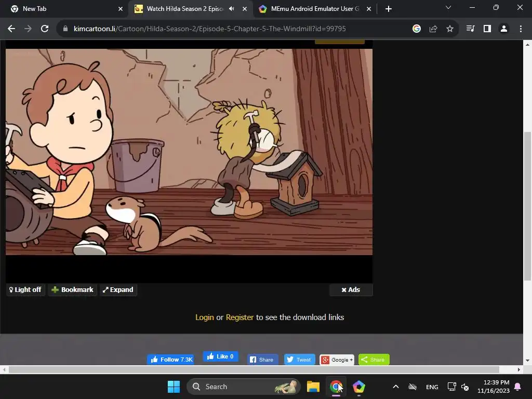Click the scroll right arrow
Viewport: 532px width, 399px height.
click(519, 369)
